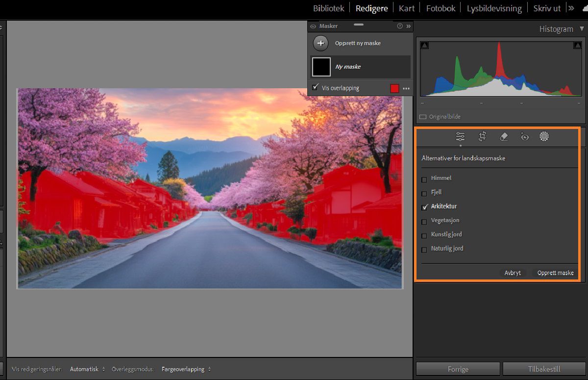Disable Vis overlapping checkbox
This screenshot has height=380, width=588.
click(315, 88)
